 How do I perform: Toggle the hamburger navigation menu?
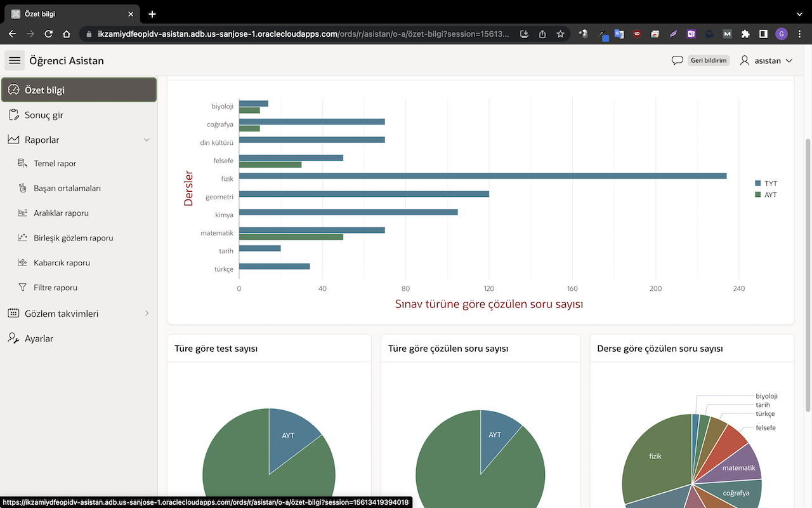coord(15,60)
